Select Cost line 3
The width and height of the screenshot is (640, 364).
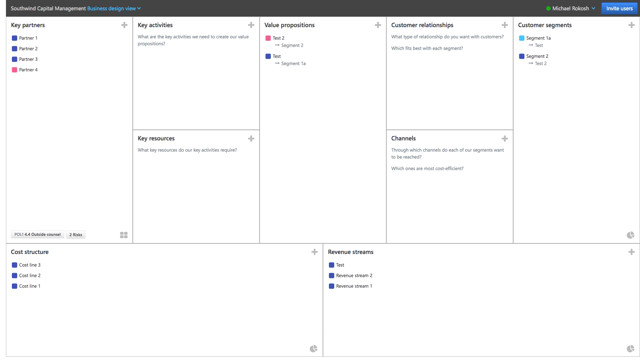pyautogui.click(x=30, y=265)
